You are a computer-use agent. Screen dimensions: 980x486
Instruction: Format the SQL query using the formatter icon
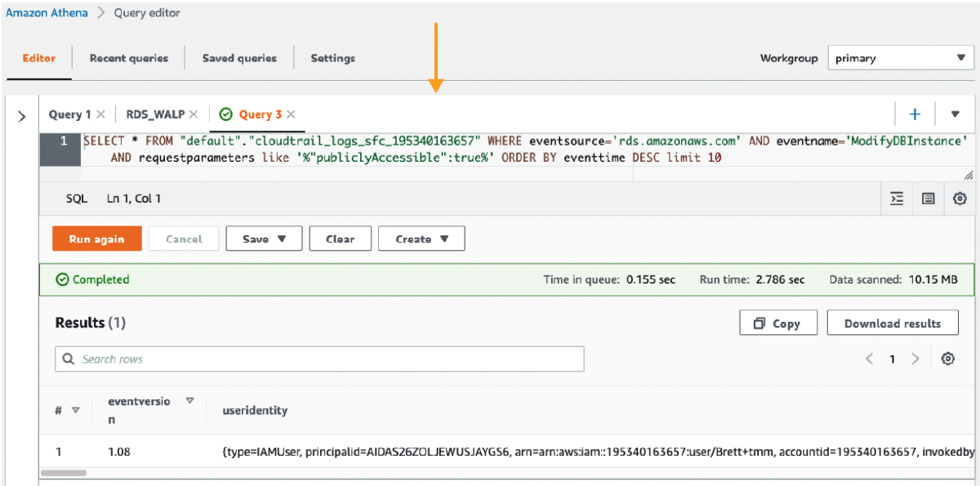(x=896, y=198)
